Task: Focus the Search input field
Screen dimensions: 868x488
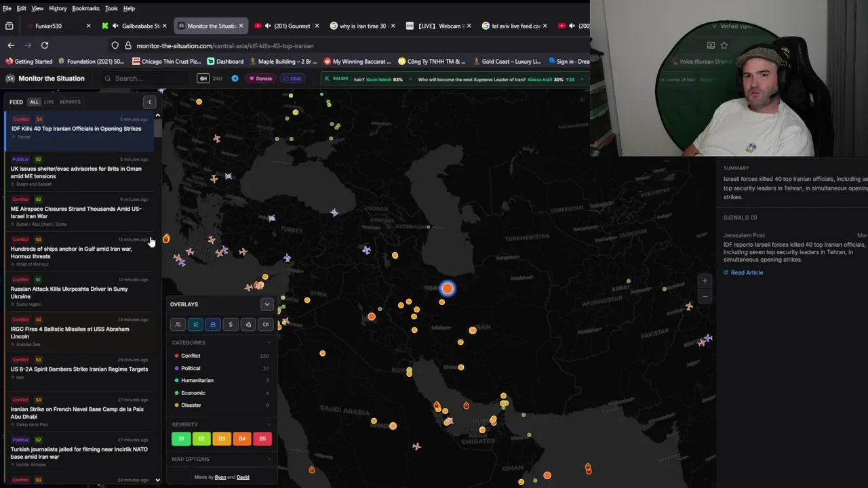Action: (146, 79)
